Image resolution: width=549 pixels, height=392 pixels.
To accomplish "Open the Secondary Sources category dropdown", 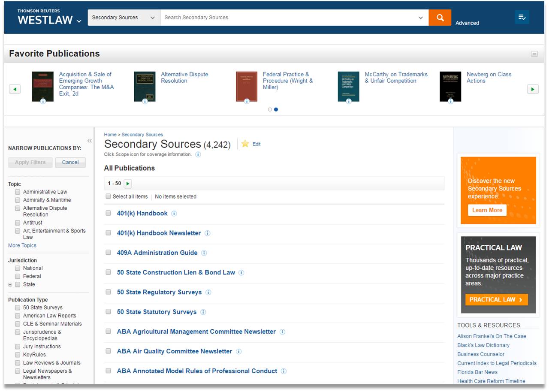I will [x=124, y=18].
